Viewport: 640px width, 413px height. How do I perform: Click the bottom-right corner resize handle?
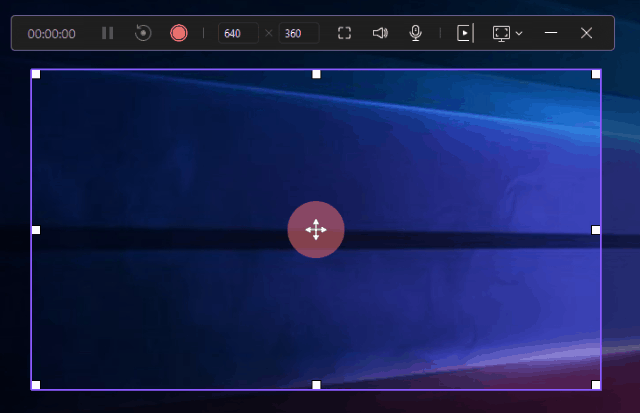[x=596, y=385]
